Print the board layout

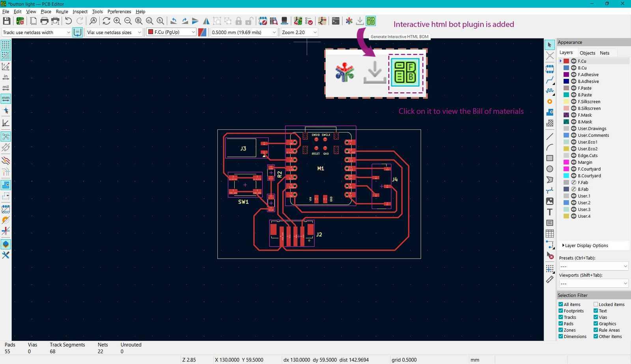[x=45, y=21]
